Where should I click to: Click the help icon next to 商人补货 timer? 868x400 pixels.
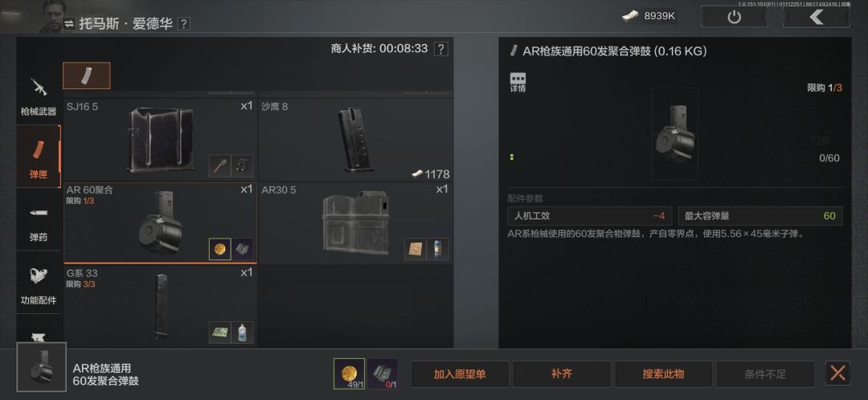(x=440, y=49)
